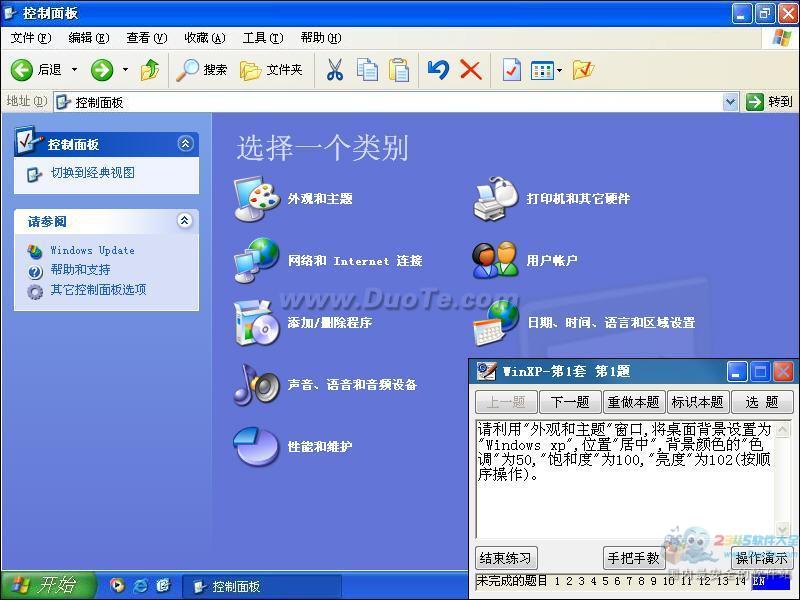
Task: Click the Copy icon in toolbar
Action: (x=367, y=70)
